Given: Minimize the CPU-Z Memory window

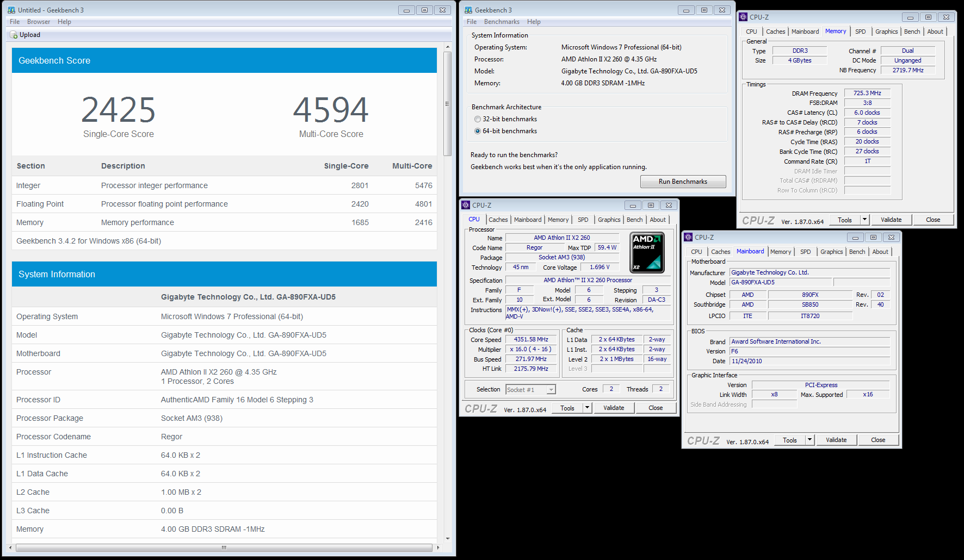Looking at the screenshot, I should point(910,17).
